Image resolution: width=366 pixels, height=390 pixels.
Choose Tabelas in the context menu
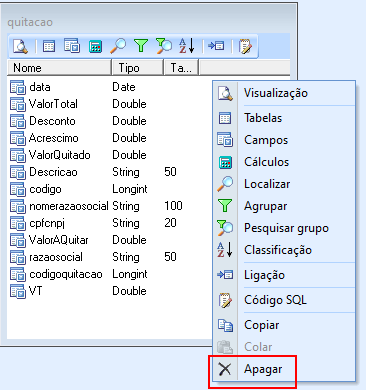click(x=284, y=118)
